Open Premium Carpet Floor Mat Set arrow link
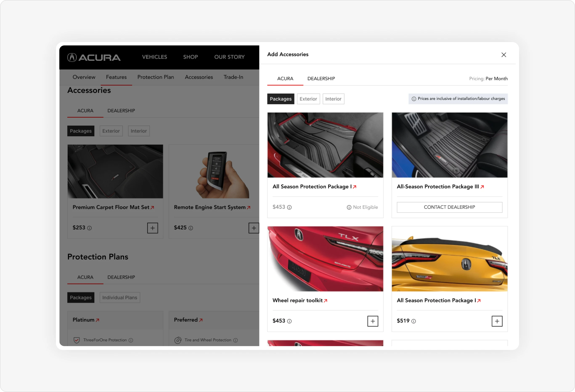The image size is (575, 392). pos(152,208)
